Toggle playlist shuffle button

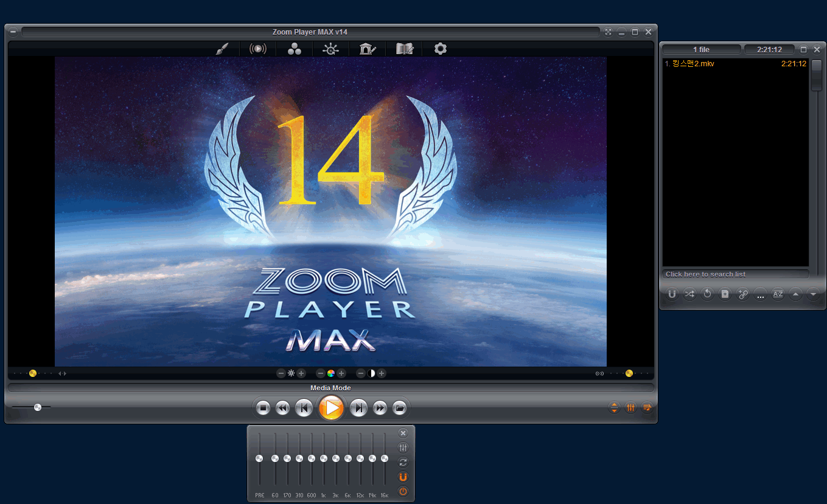tap(689, 294)
